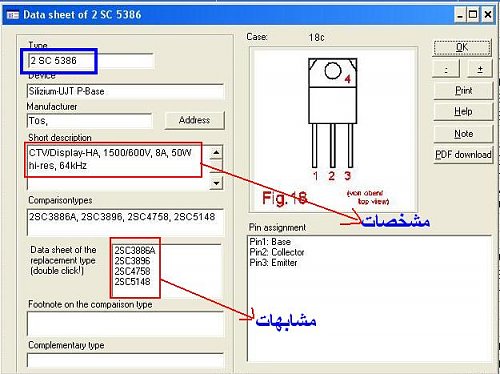
Task: Click the Case value 18c
Action: tap(316, 37)
